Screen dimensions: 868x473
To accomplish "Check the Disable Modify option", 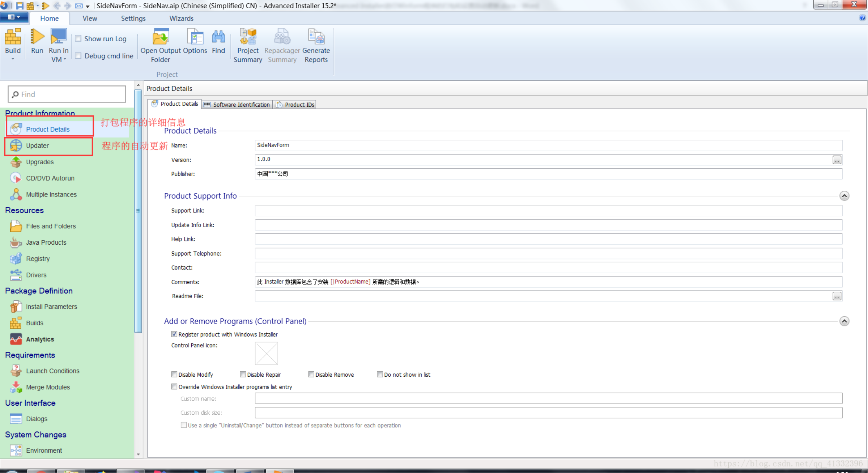I will point(174,375).
